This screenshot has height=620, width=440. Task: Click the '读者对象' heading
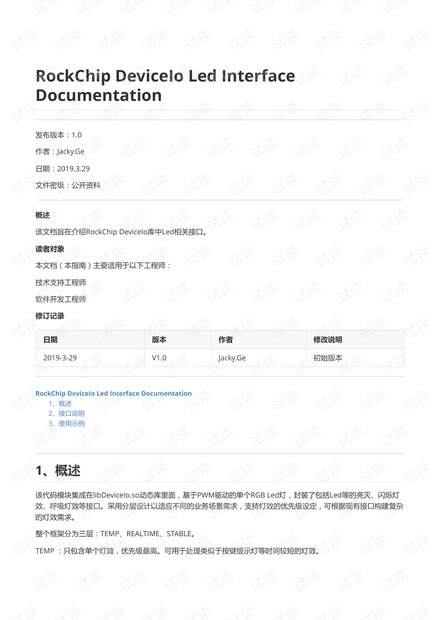(x=50, y=249)
